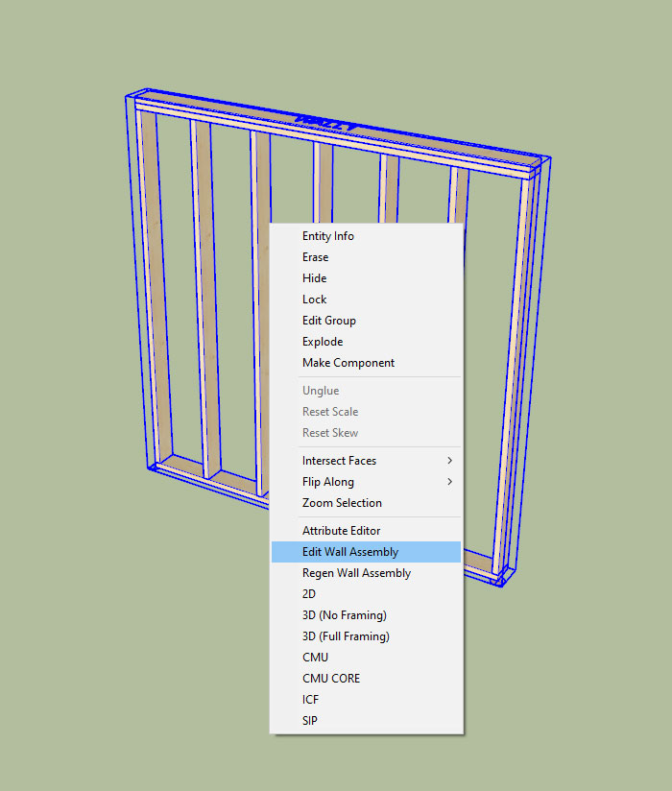The height and width of the screenshot is (791, 672).
Task: Choose Make Component option
Action: (348, 363)
